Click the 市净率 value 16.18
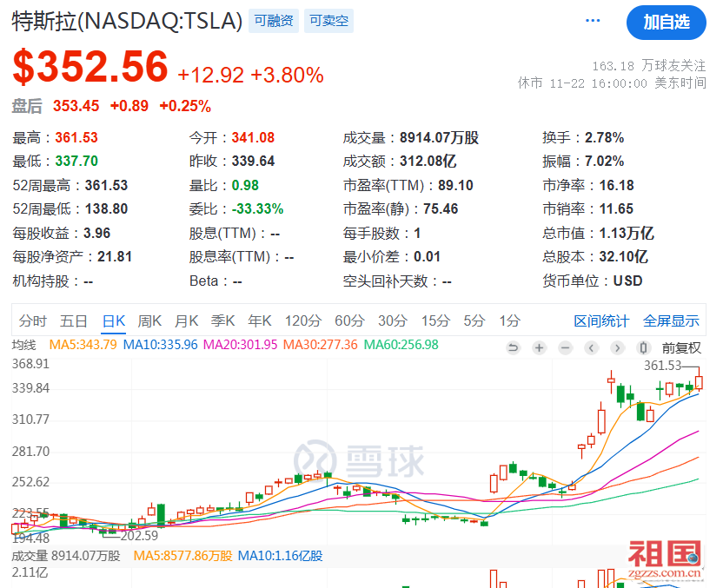The width and height of the screenshot is (723, 588). (617, 186)
